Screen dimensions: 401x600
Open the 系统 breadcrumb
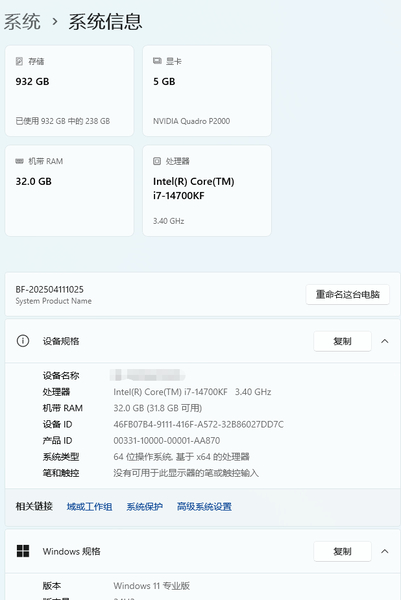point(22,21)
